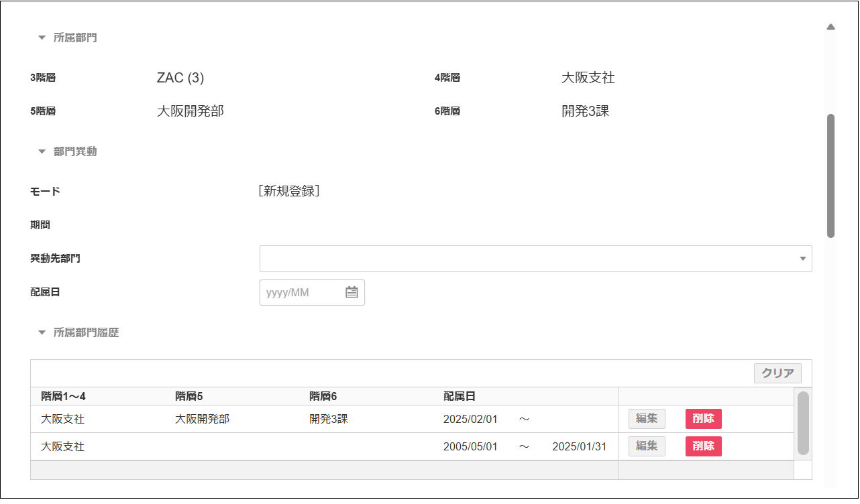The height and width of the screenshot is (504, 860).
Task: Click the クリア button
Action: click(x=777, y=373)
